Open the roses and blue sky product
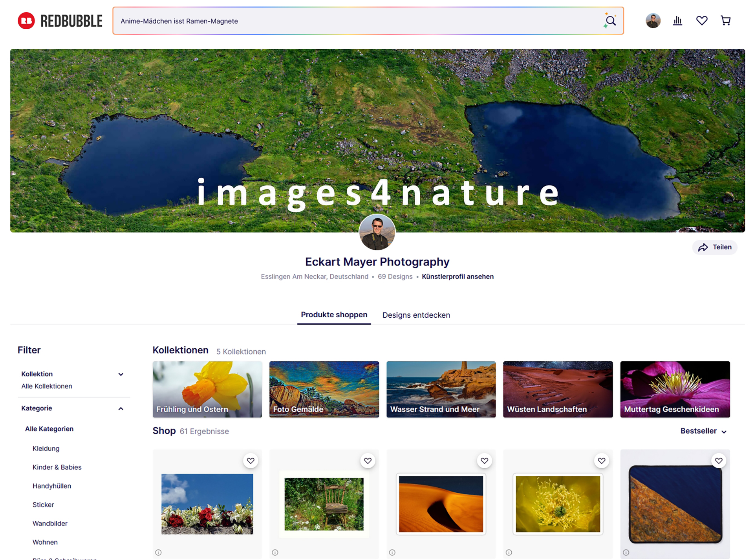Screen dimensions: 754x560 tap(207, 504)
